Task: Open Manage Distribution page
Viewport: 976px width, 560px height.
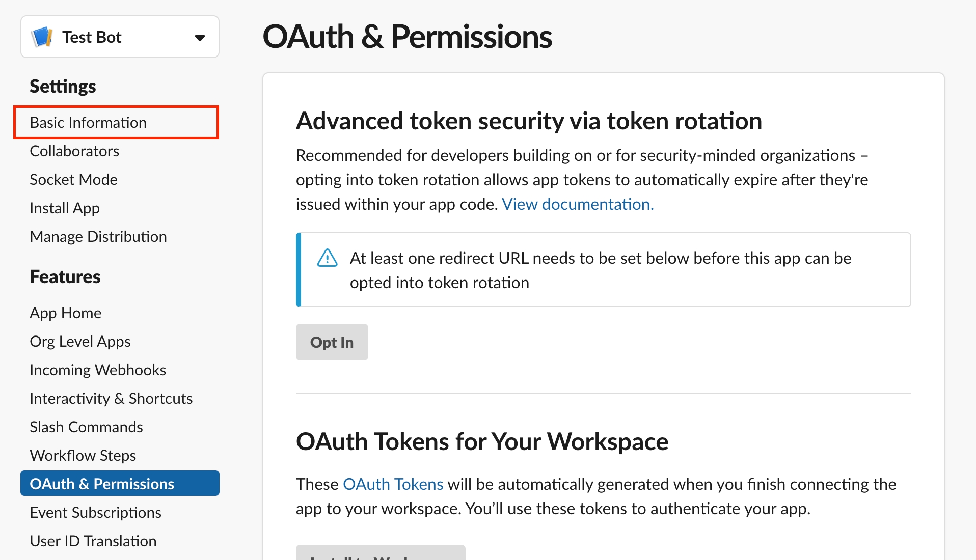Action: tap(98, 237)
